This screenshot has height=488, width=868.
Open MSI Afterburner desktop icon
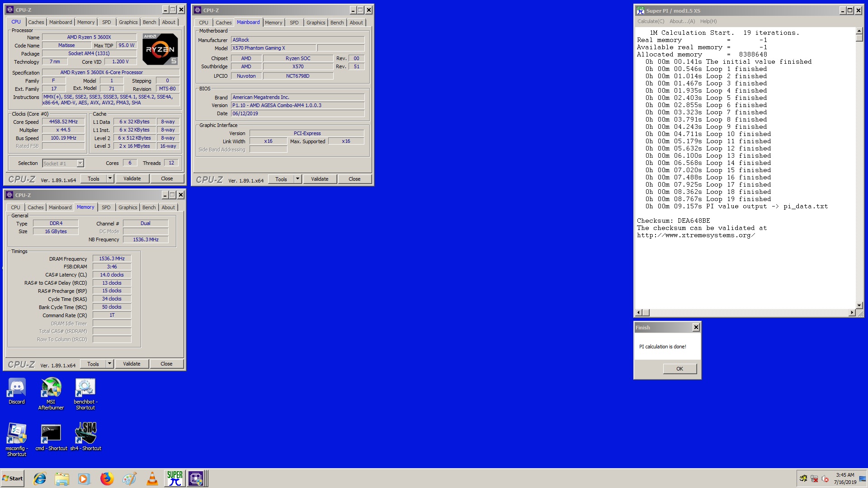(51, 394)
